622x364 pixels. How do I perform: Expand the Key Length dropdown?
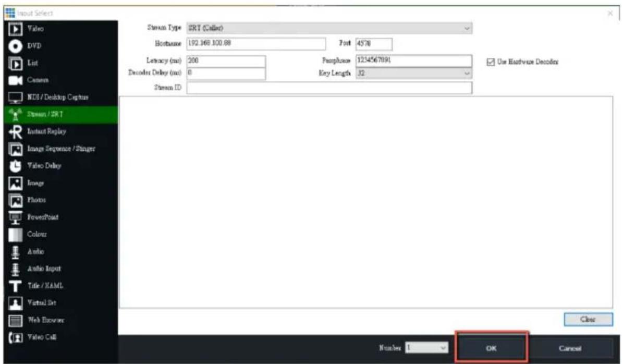click(x=414, y=74)
